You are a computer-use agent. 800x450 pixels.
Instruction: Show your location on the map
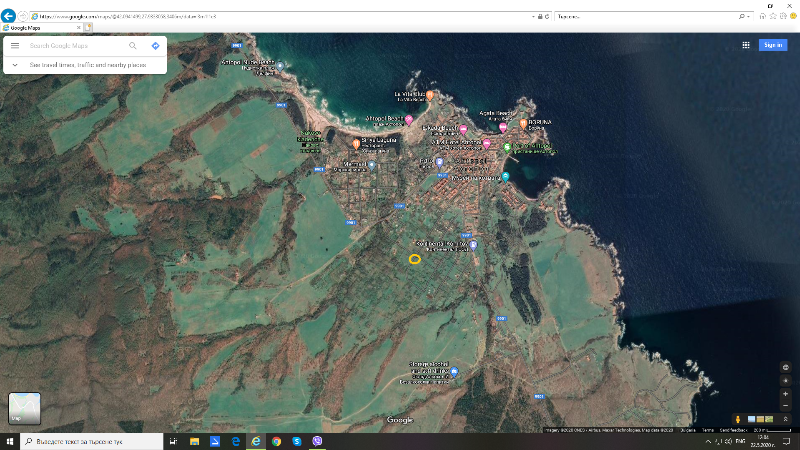(786, 380)
